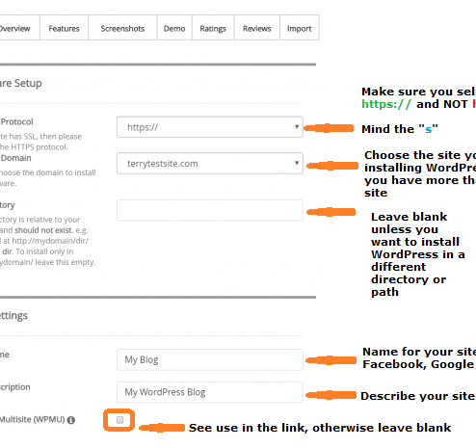Open the Screenshots tab
Screen dimensions: 476x448
(122, 29)
